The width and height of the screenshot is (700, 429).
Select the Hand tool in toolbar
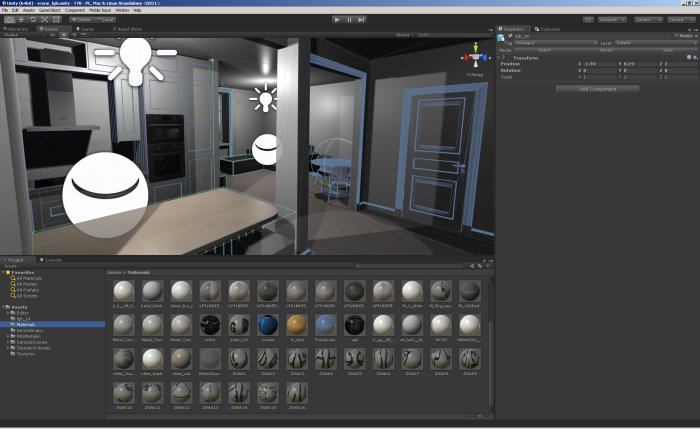pos(9,20)
